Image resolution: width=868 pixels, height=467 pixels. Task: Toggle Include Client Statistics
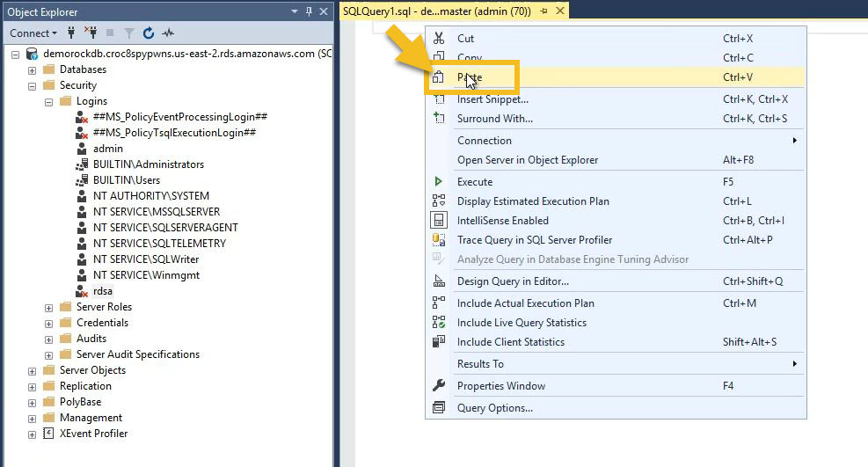616,342
